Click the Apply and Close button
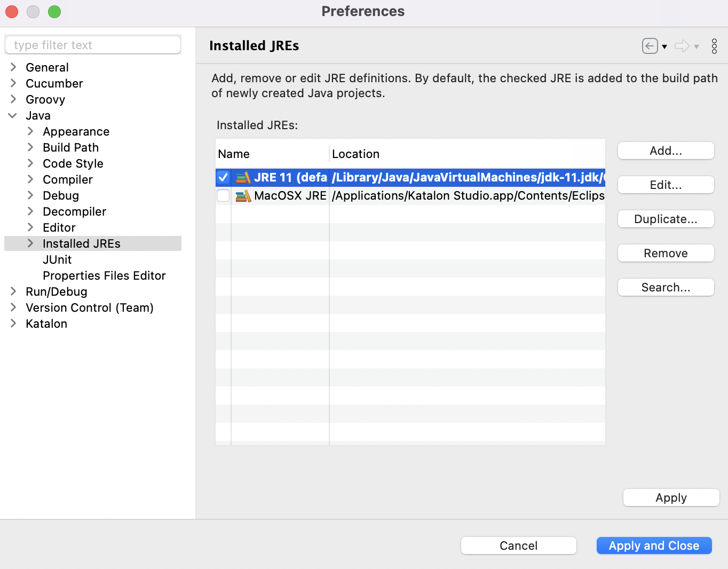728x569 pixels. (x=654, y=546)
